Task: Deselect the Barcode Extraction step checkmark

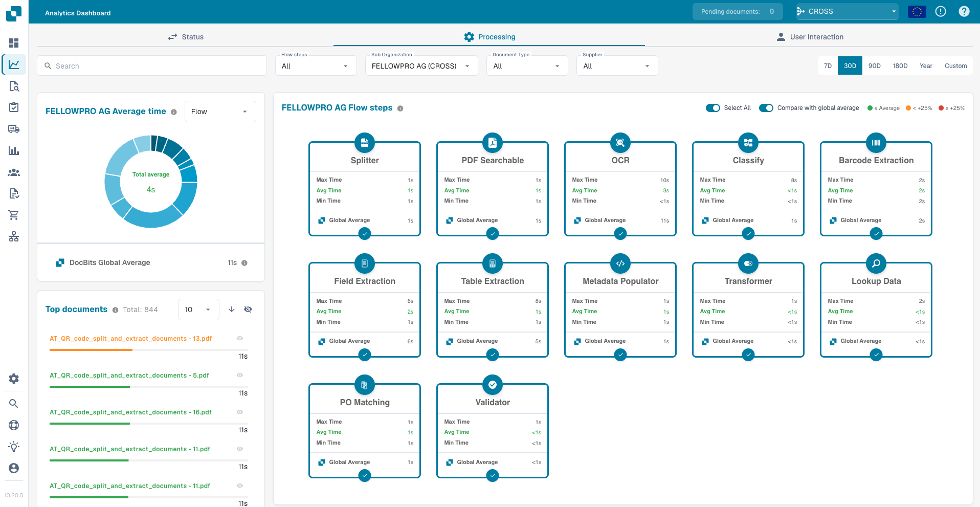Action: point(876,234)
